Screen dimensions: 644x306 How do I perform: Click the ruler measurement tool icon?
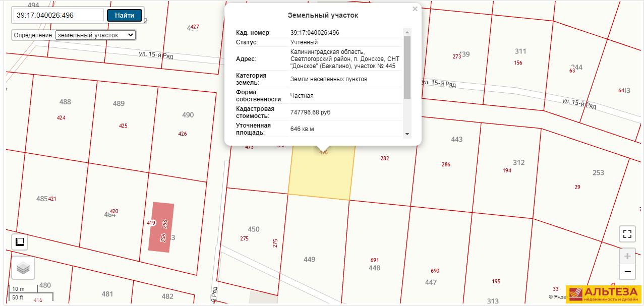pyautogui.click(x=20, y=242)
